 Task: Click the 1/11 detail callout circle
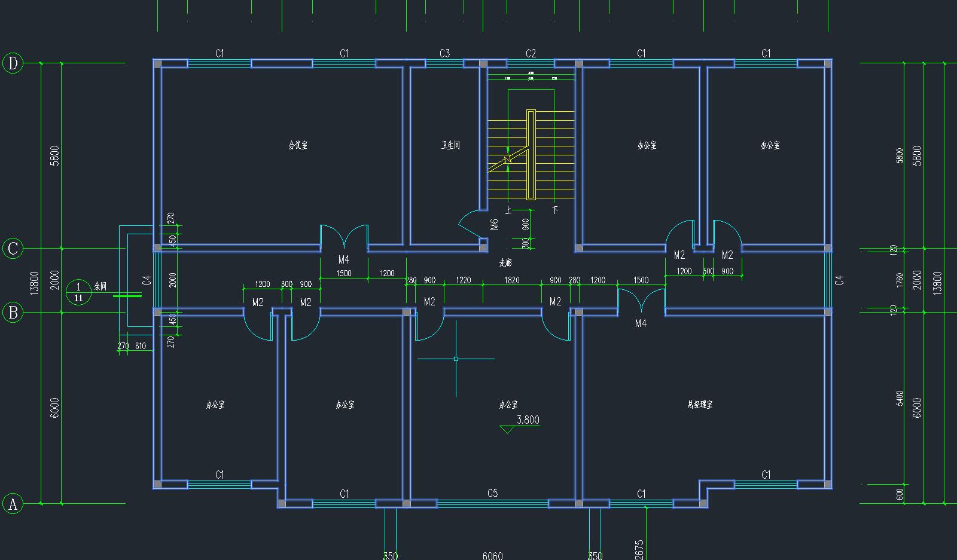(78, 292)
